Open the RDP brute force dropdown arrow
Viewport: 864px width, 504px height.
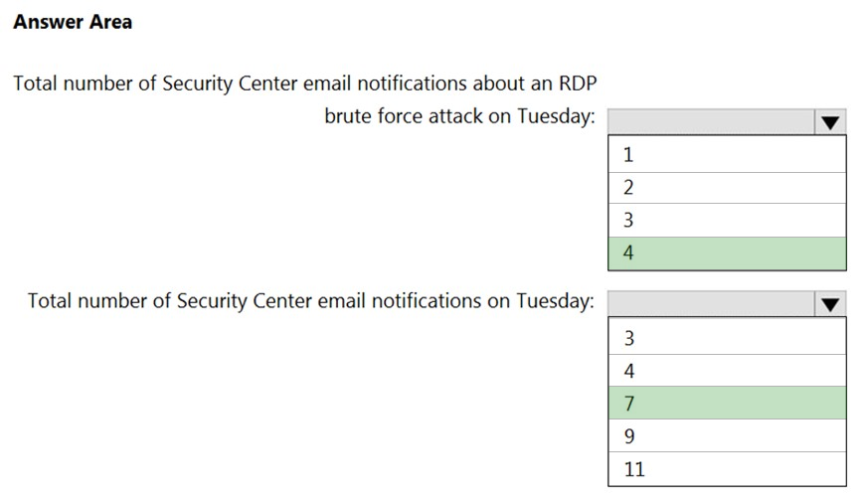pyautogui.click(x=831, y=122)
